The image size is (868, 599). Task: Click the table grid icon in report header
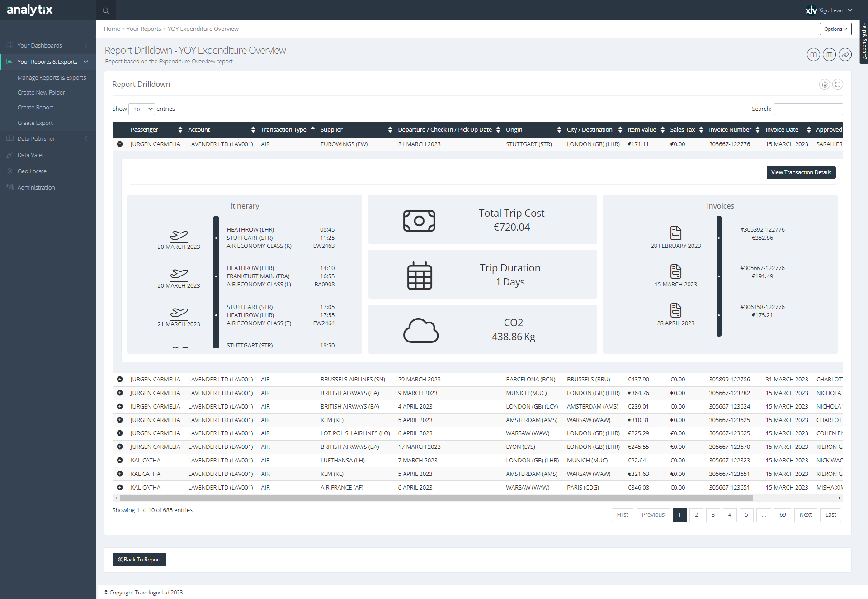pyautogui.click(x=829, y=55)
